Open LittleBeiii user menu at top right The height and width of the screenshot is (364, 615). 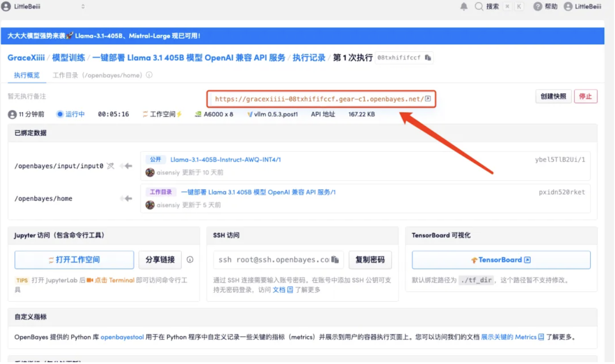tap(583, 6)
